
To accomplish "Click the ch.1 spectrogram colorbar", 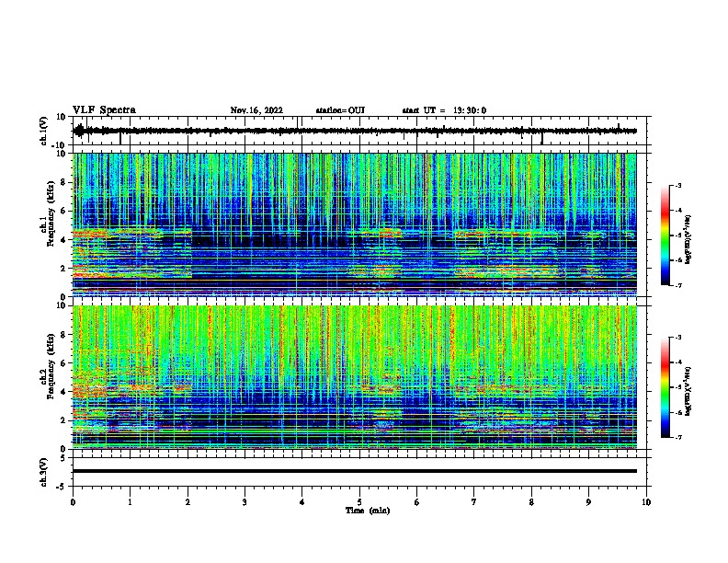I will [665, 236].
